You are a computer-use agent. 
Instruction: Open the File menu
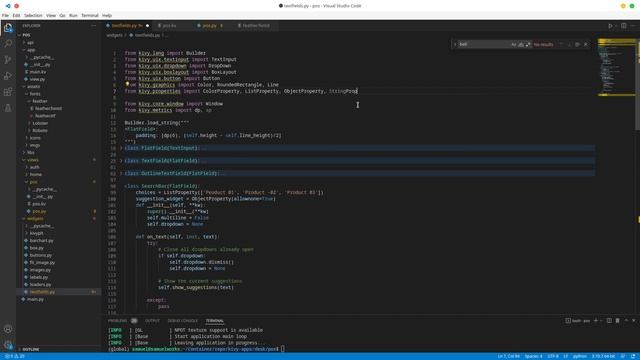(5, 16)
